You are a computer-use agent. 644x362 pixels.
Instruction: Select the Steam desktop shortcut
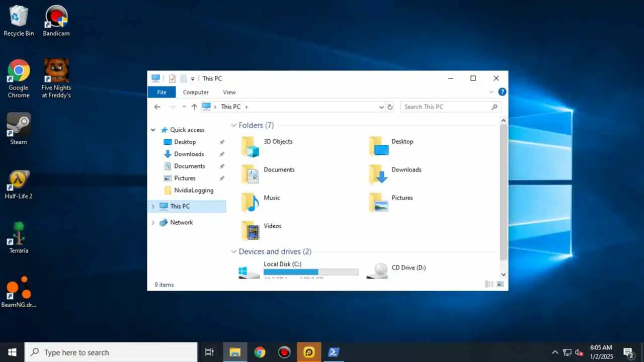19,129
